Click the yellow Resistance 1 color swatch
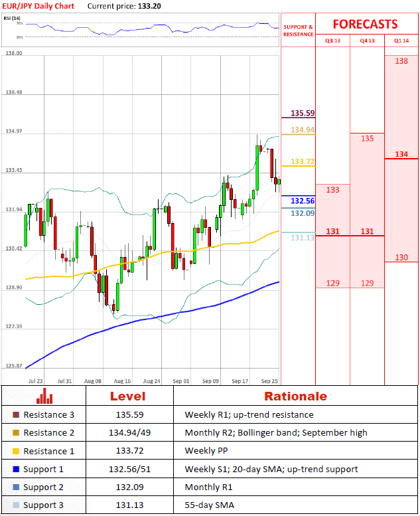The width and height of the screenshot is (420, 516). click(16, 452)
